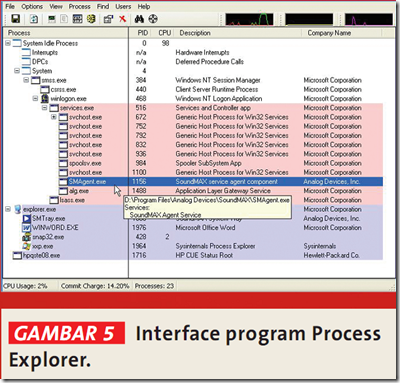The width and height of the screenshot is (400, 383).
Task: Click 'Hewlett-Packard Co.' company cell
Action: [x=331, y=255]
